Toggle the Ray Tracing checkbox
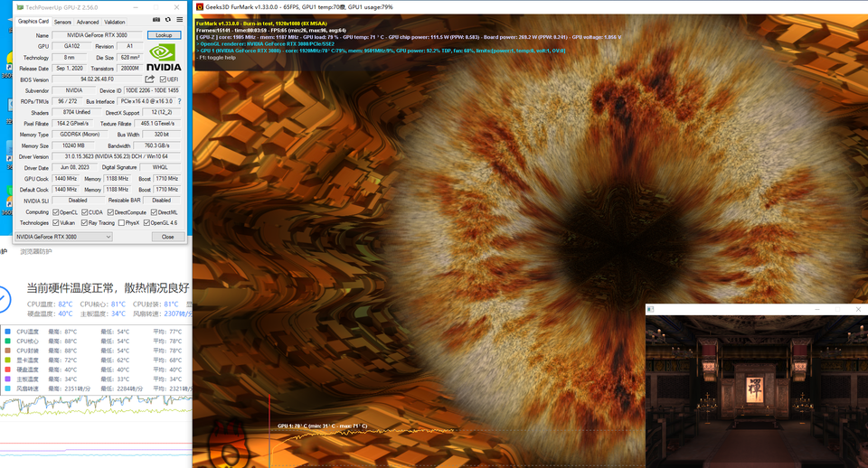Screen dimensions: 868x468 [84, 223]
